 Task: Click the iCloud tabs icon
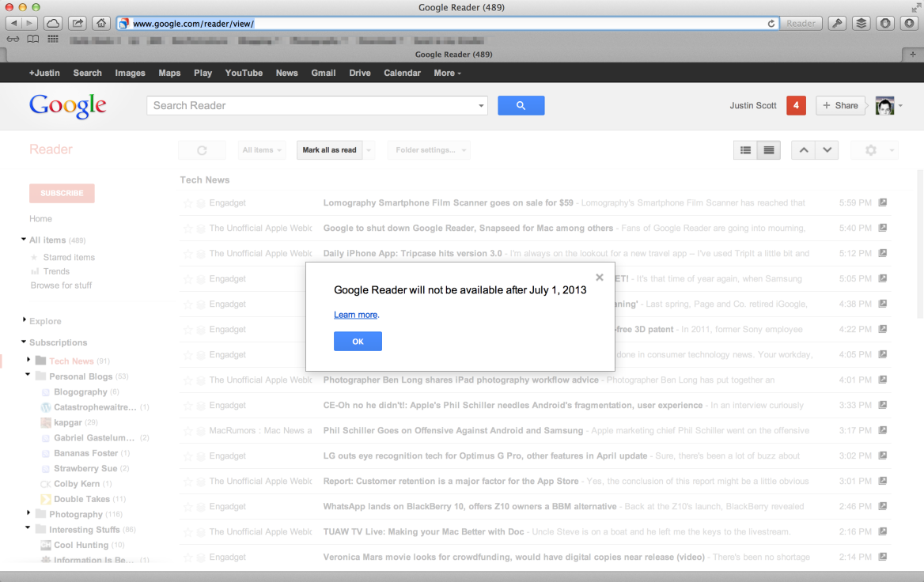[x=53, y=23]
